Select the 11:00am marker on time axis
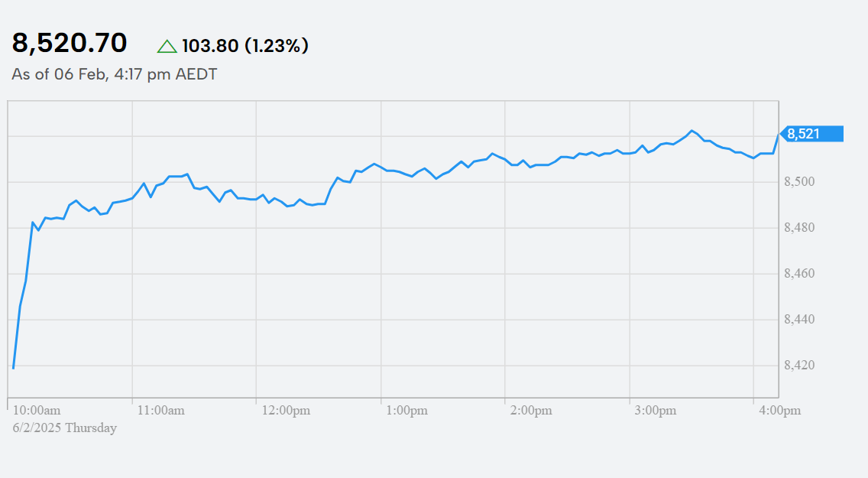The height and width of the screenshot is (478, 868). pos(161,411)
